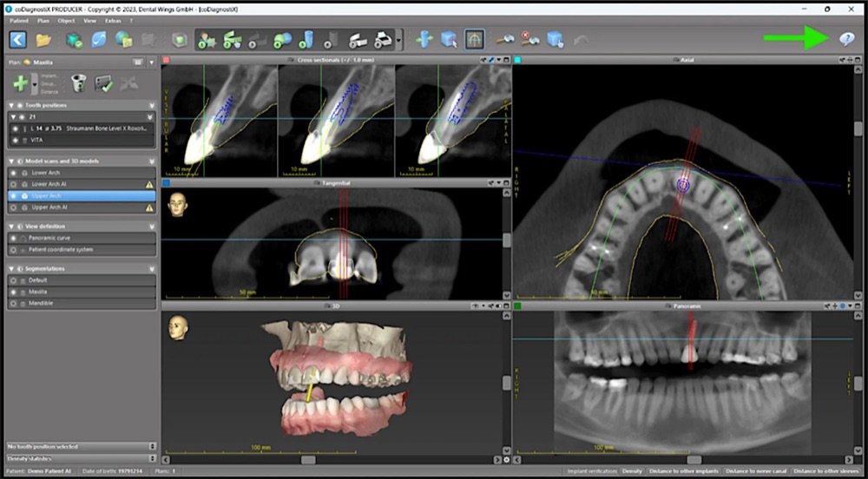Click the blue cube with cursor icon

coord(449,39)
